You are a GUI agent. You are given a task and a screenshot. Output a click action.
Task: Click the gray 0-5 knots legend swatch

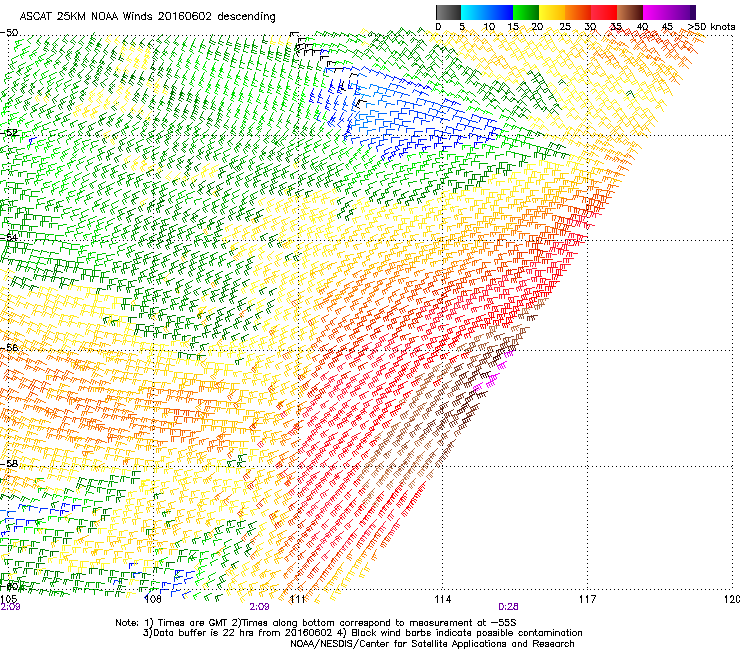[448, 12]
